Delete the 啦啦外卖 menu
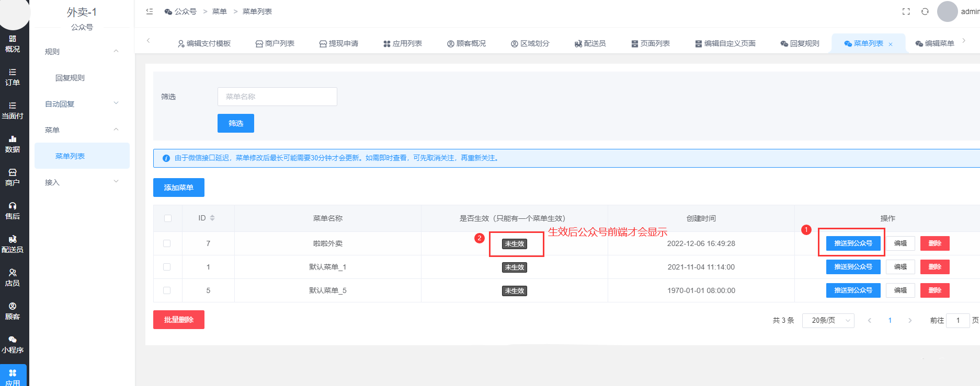This screenshot has width=980, height=386. click(935, 243)
